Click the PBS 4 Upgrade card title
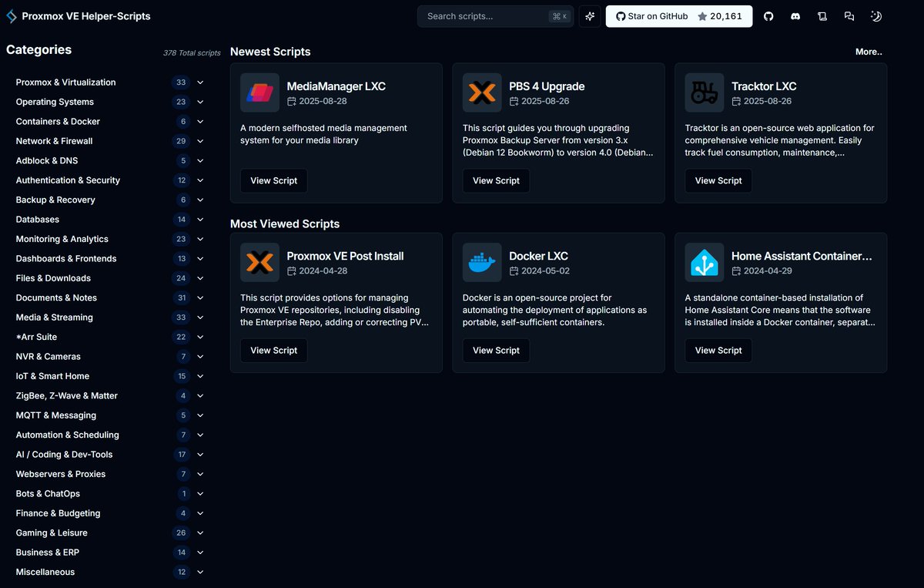Image resolution: width=924 pixels, height=588 pixels. point(547,86)
